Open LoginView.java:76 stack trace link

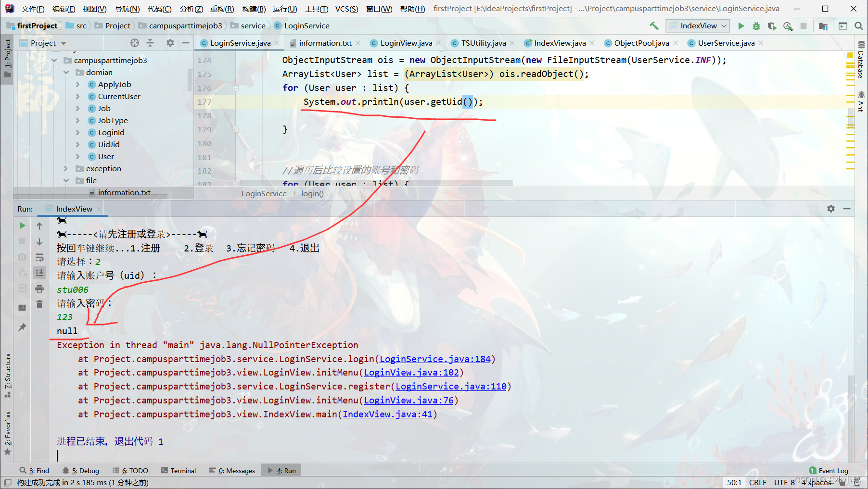[x=408, y=400]
